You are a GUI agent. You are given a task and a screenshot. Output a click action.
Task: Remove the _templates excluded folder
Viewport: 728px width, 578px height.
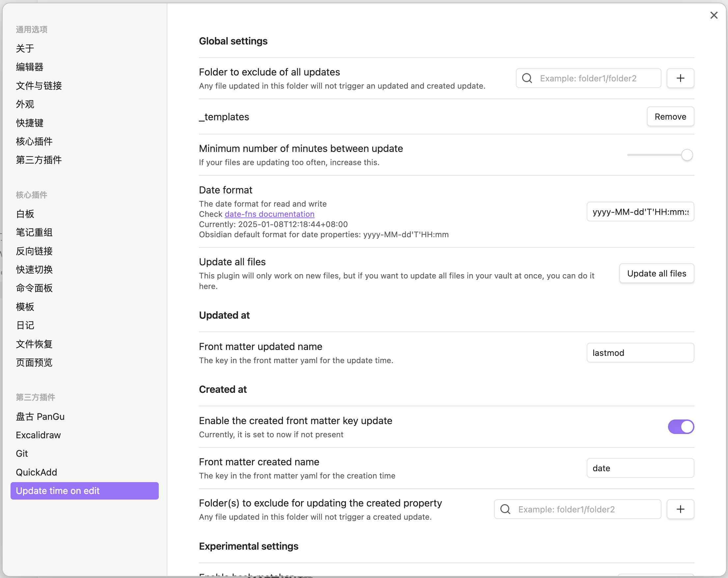[x=670, y=117]
